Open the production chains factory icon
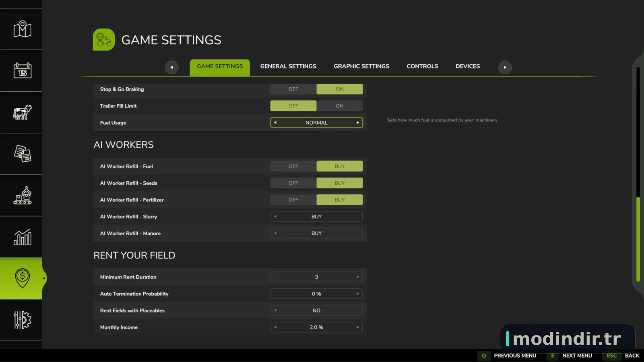 point(22,195)
